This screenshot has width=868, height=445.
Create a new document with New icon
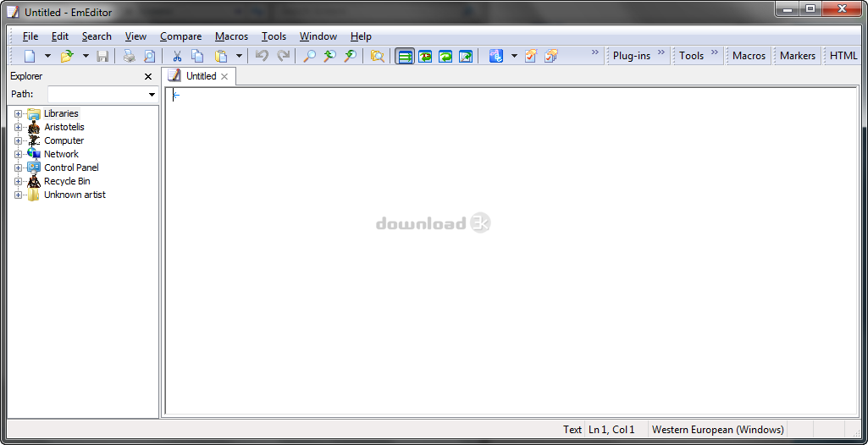pyautogui.click(x=30, y=56)
